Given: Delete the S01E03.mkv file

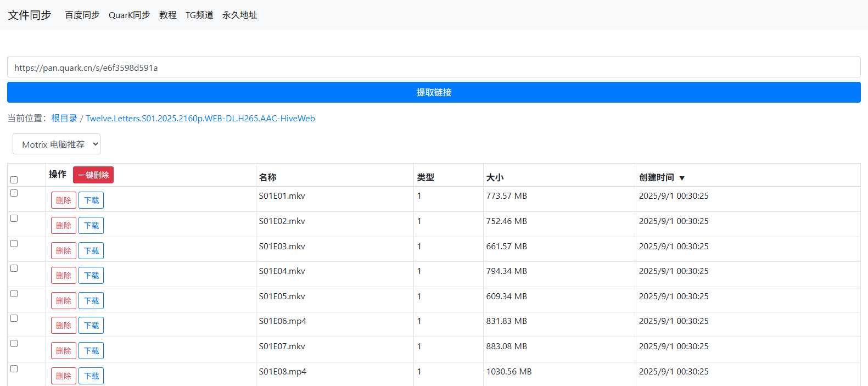Looking at the screenshot, I should pyautogui.click(x=64, y=251).
